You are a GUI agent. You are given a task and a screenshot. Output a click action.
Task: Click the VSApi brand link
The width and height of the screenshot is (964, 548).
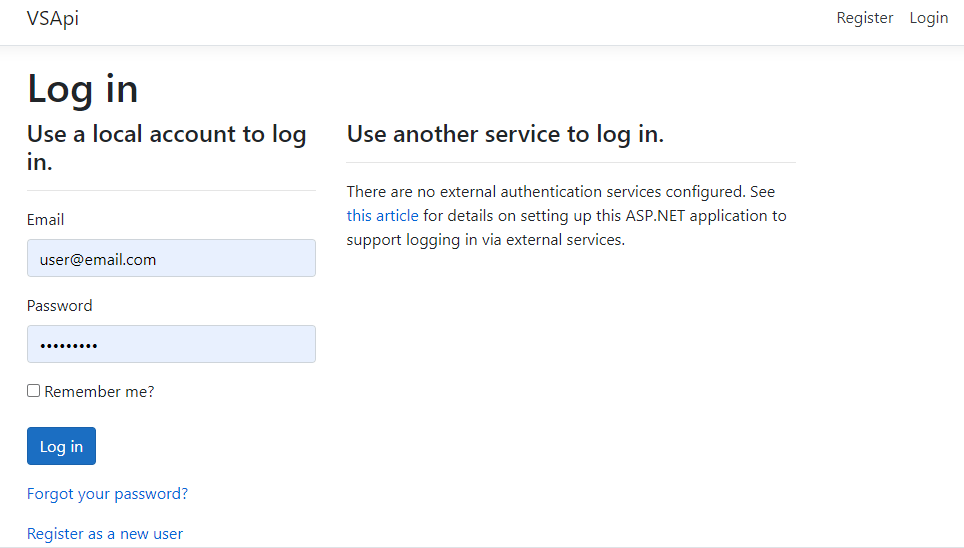(x=53, y=18)
